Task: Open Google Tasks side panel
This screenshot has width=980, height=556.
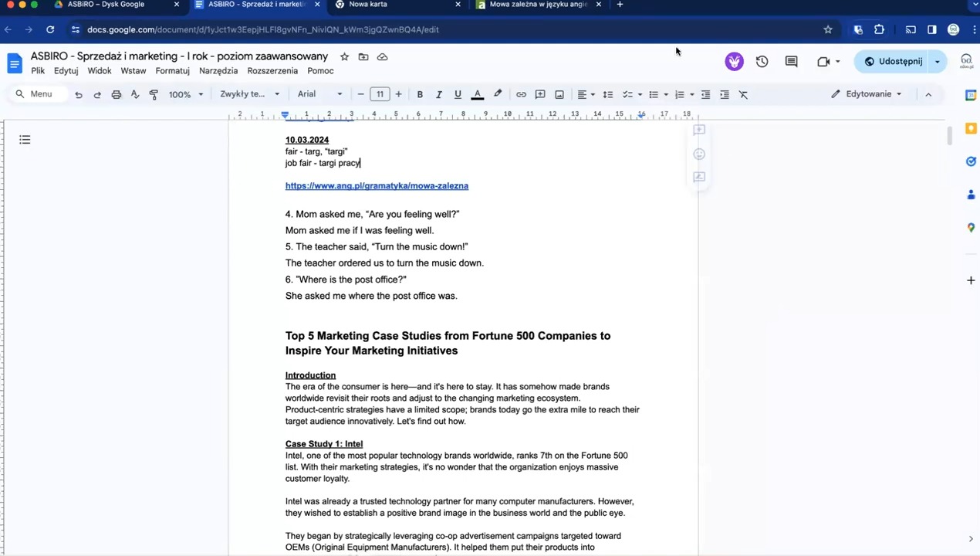Action: pyautogui.click(x=971, y=161)
